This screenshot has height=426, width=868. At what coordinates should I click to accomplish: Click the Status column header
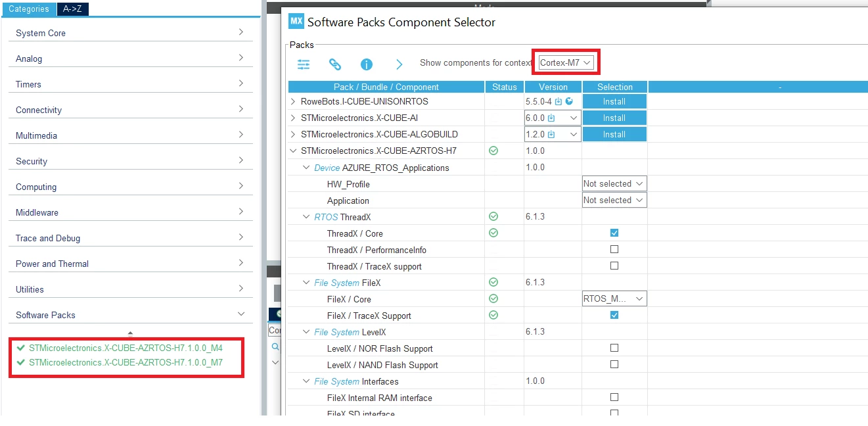pos(505,87)
